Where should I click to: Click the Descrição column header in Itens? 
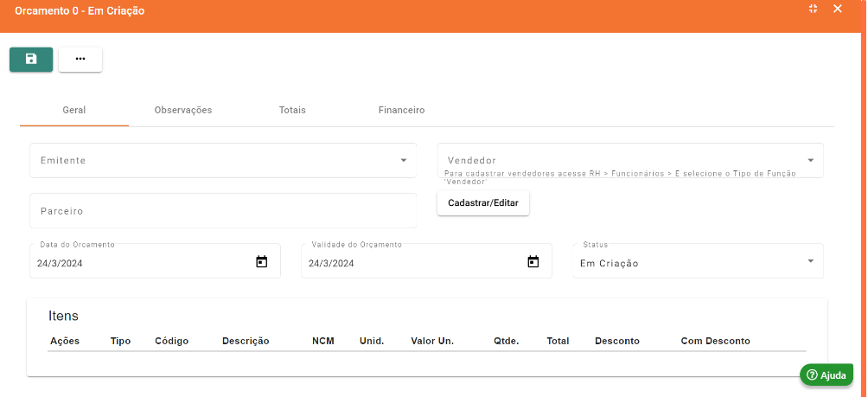point(246,341)
